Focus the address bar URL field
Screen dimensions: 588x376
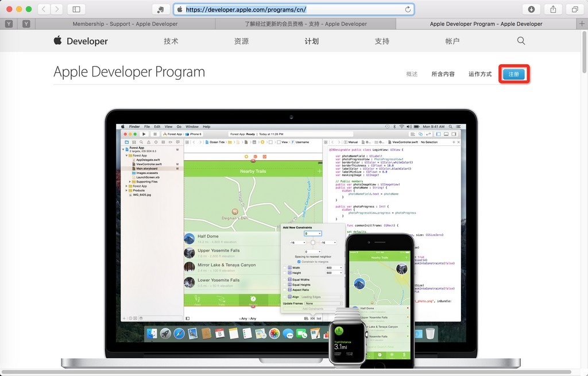tap(293, 9)
